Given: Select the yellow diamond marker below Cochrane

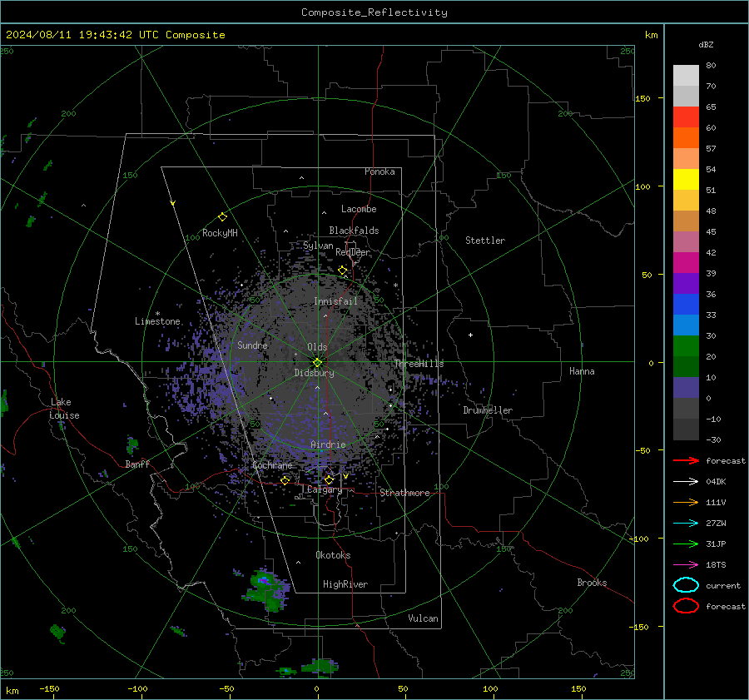Looking at the screenshot, I should pos(285,480).
